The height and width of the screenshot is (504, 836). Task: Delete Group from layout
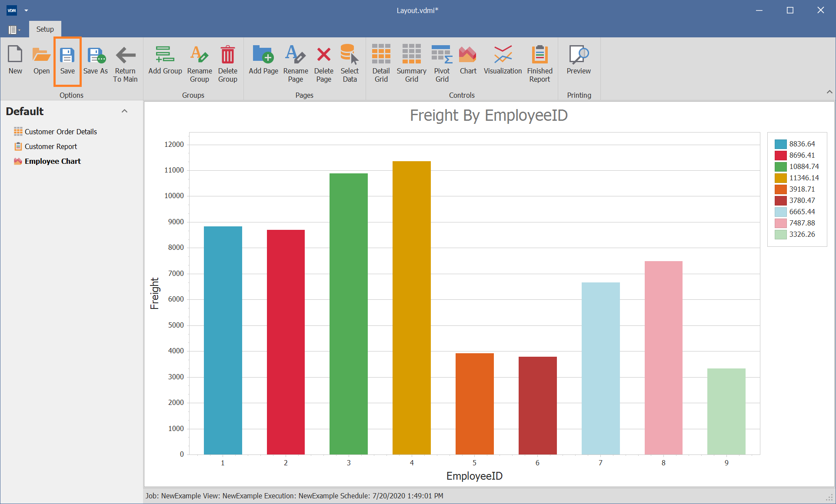[227, 64]
